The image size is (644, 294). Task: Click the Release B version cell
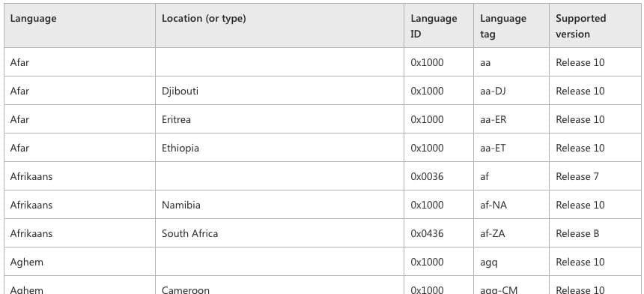(595, 232)
